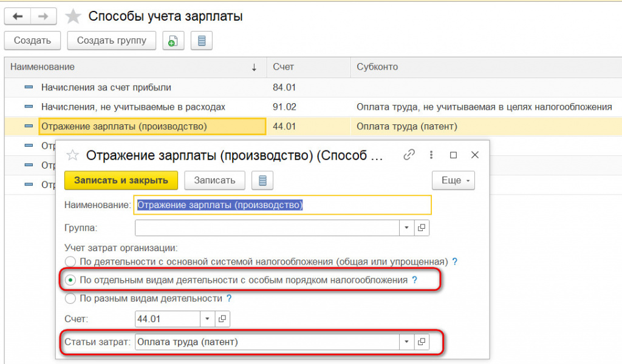The height and width of the screenshot is (364, 622).
Task: Click Записать и закрыть button
Action: 121,180
